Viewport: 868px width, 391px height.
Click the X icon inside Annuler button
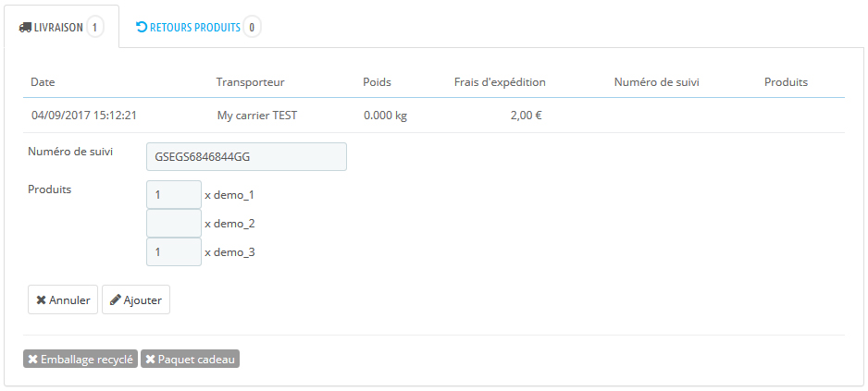(x=41, y=300)
